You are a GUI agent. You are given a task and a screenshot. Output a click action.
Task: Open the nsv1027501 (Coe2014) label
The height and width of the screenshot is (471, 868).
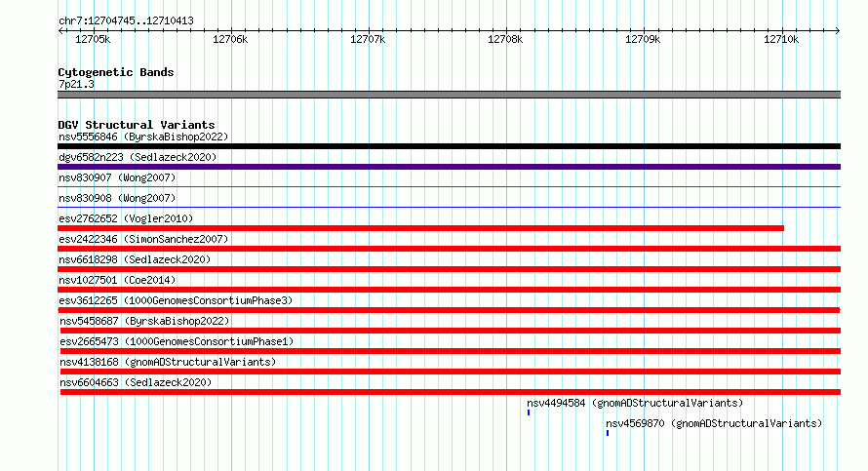click(117, 280)
